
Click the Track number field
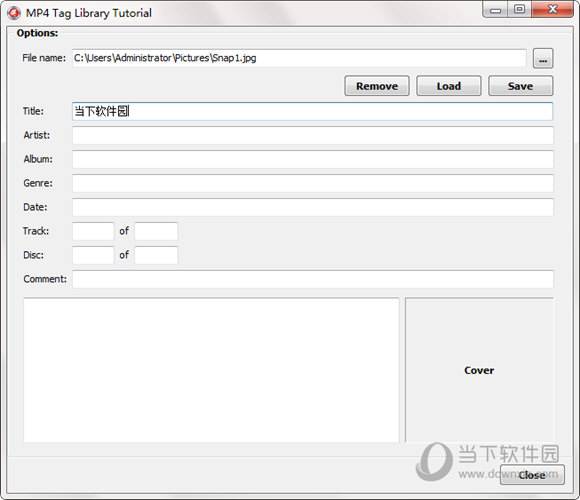93,231
